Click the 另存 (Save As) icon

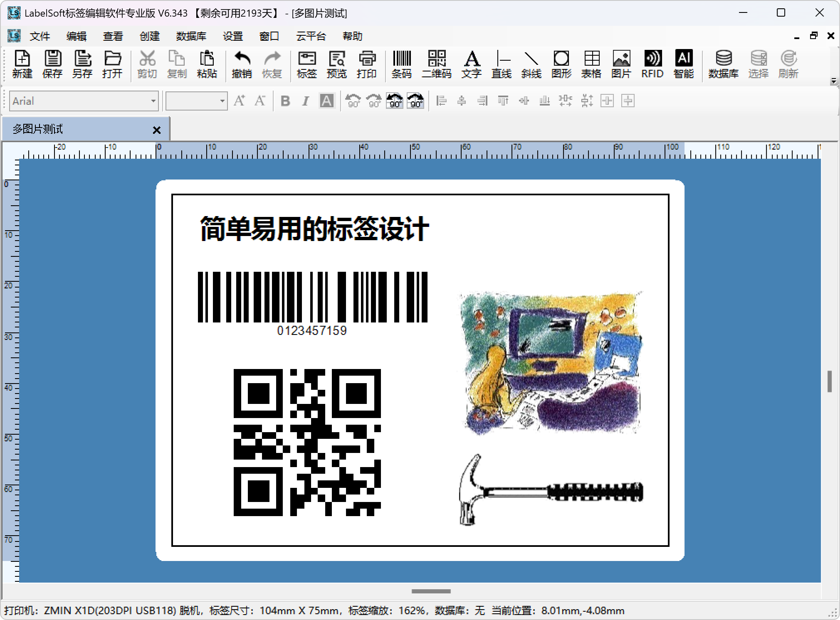pyautogui.click(x=82, y=64)
